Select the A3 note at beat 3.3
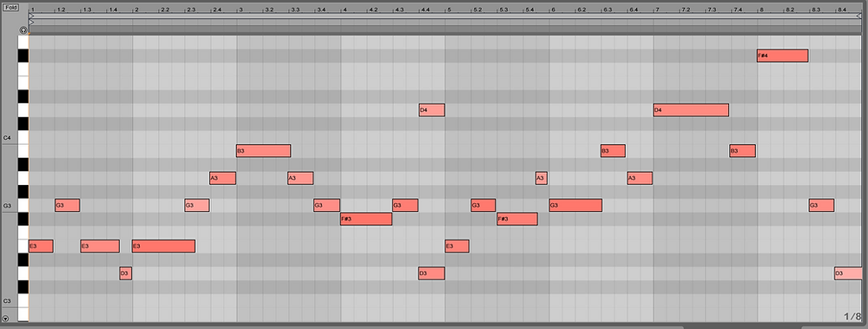Viewport: 868px width, 329px height. 300,178
